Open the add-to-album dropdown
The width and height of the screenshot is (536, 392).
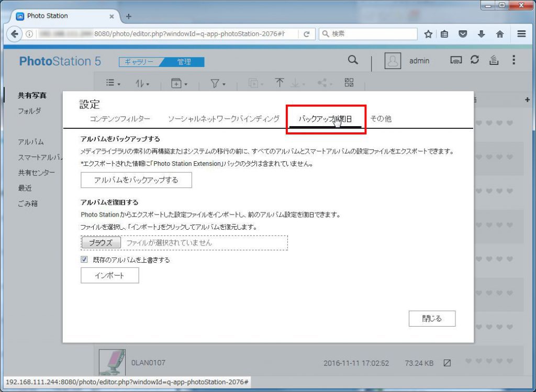point(179,83)
